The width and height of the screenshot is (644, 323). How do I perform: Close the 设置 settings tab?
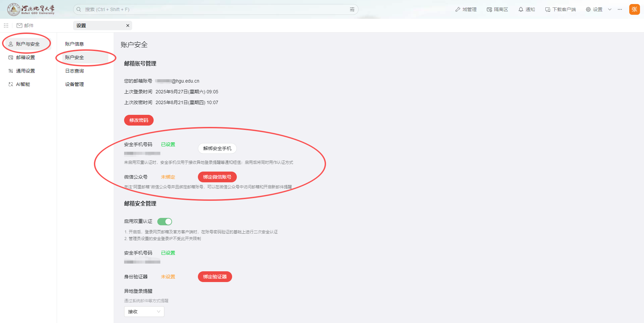click(x=128, y=26)
